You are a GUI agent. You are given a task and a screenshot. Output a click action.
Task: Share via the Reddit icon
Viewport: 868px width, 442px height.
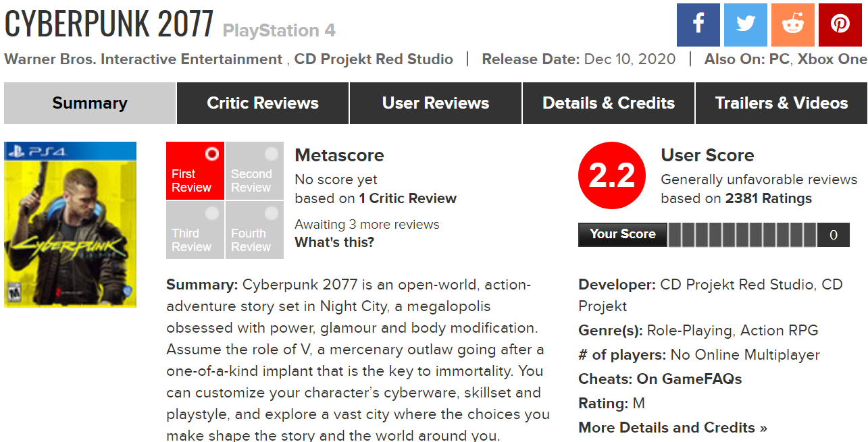793,25
